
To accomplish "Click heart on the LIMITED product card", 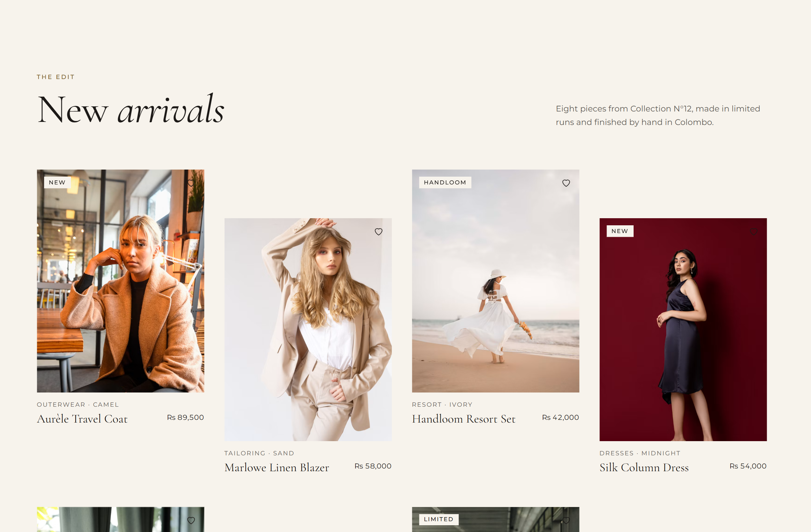I will pos(566,521).
